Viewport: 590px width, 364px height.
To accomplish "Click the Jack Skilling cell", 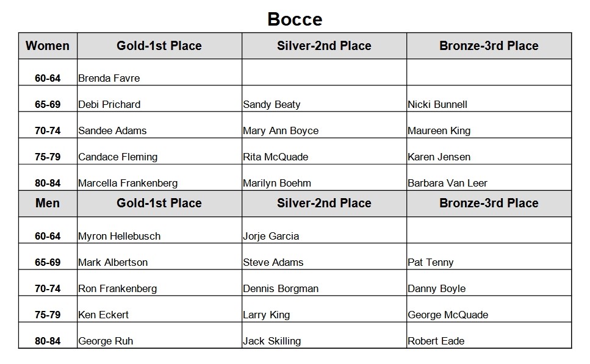I will [325, 335].
